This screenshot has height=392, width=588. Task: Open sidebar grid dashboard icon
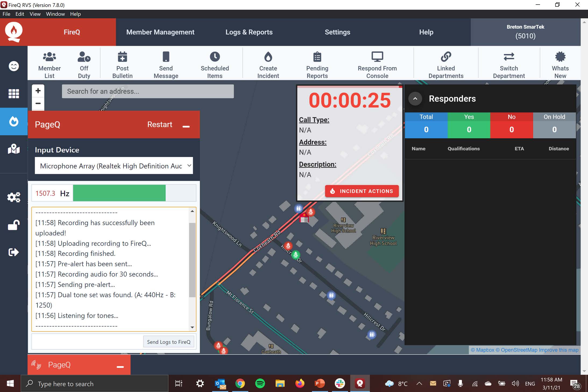[x=14, y=94]
